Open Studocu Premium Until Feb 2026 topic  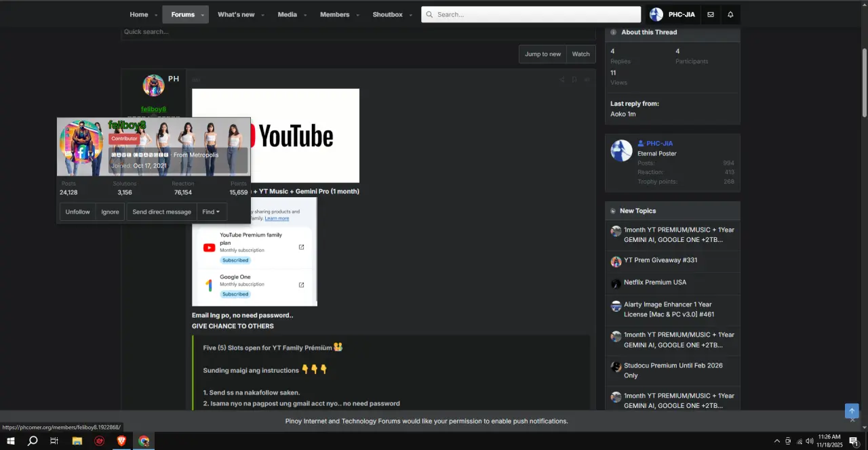[673, 370]
